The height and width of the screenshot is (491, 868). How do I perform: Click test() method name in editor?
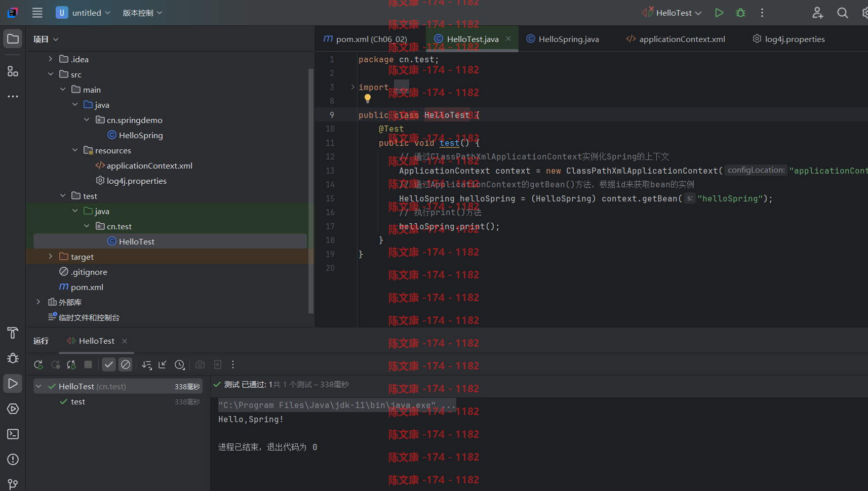pos(450,143)
